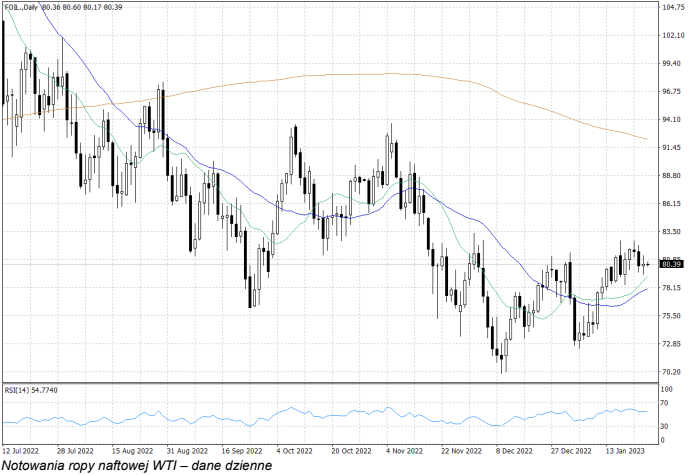Click the 12 Jul 2022 date label
Image resolution: width=688 pixels, height=475 pixels.
(x=22, y=450)
